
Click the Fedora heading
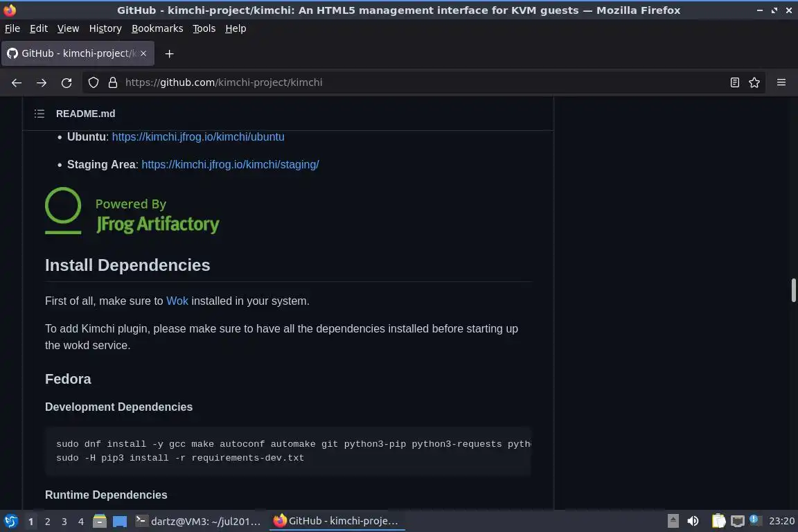[68, 380]
